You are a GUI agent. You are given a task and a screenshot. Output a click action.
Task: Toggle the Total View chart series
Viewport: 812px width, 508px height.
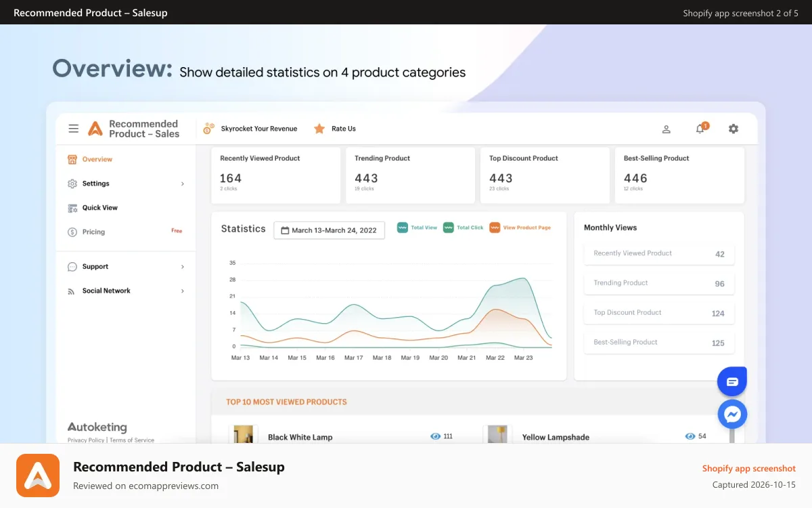coord(417,228)
